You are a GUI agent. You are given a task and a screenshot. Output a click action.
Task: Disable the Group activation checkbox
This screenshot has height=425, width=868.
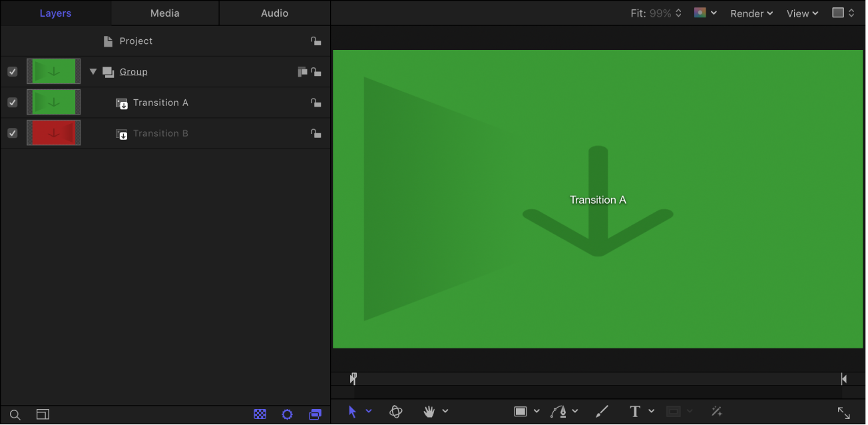(x=12, y=71)
